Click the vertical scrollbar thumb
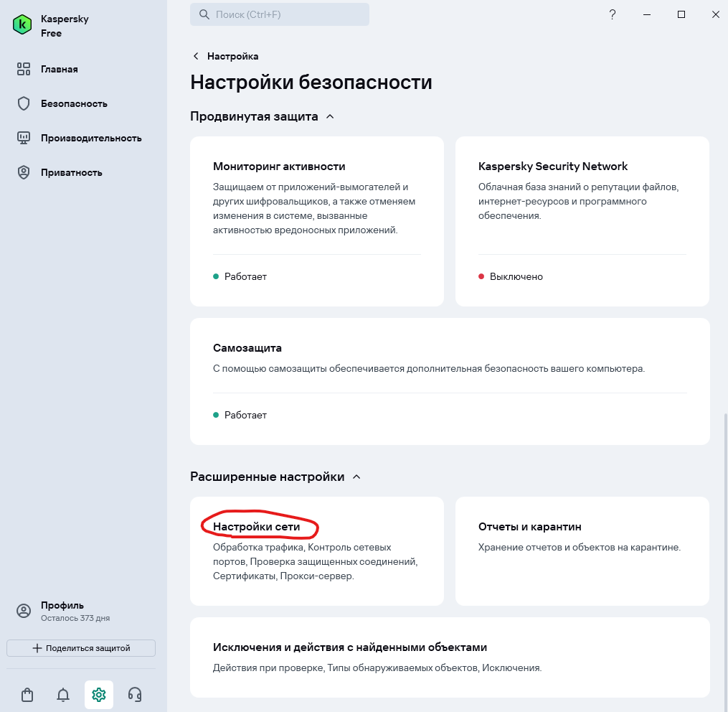Screen dimensions: 728x712 [x=725, y=560]
